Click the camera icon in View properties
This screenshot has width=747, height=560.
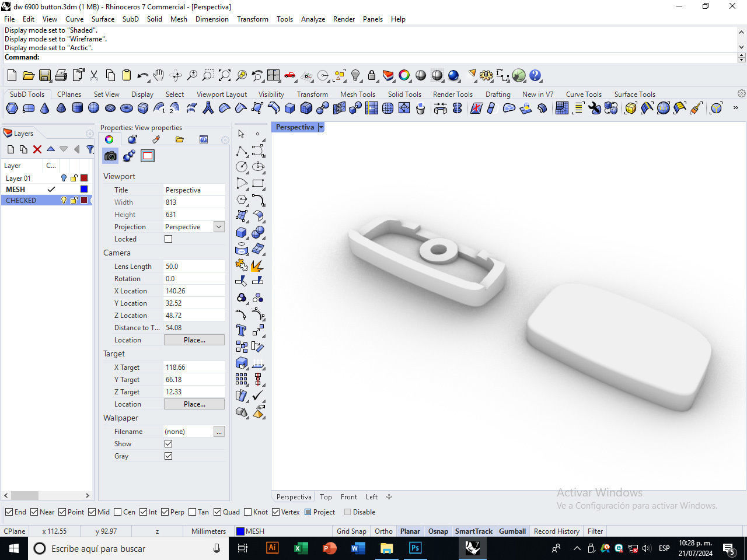110,156
